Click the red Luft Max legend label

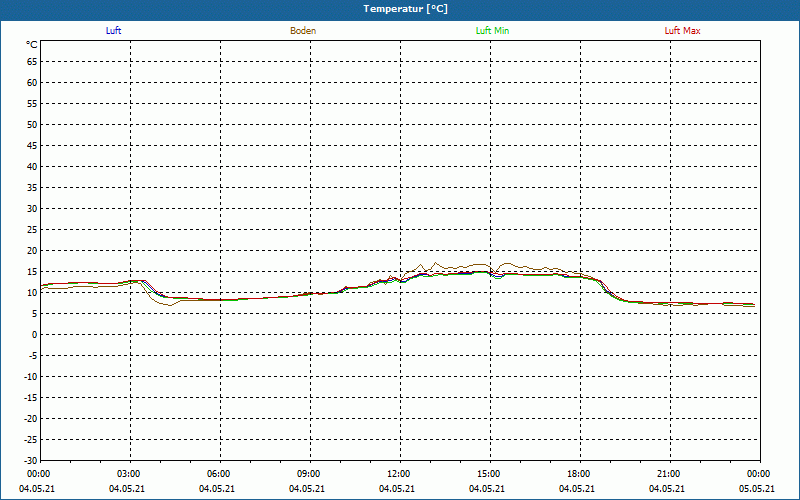(682, 31)
